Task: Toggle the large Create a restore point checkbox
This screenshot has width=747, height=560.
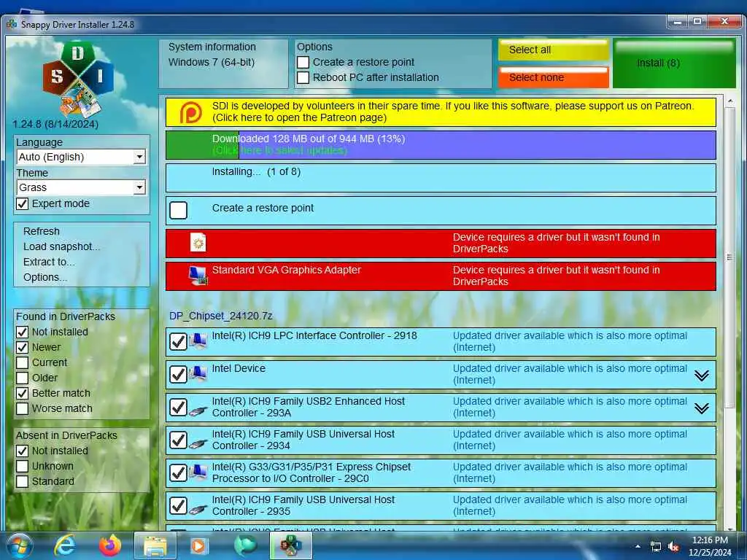Action: coord(179,210)
